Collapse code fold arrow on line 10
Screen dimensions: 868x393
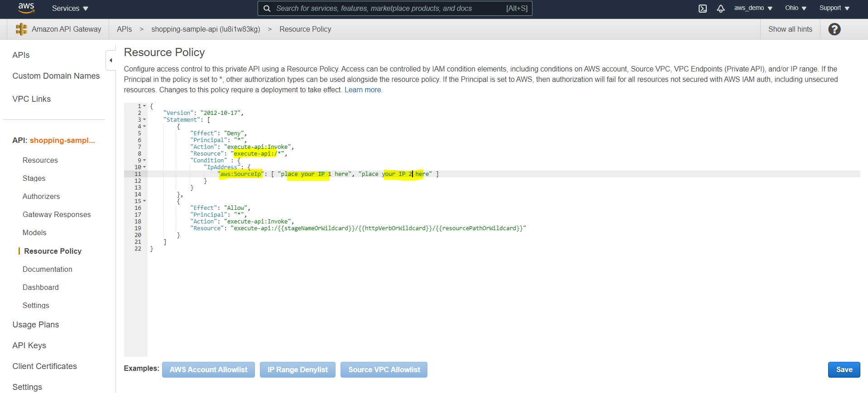[x=144, y=167]
